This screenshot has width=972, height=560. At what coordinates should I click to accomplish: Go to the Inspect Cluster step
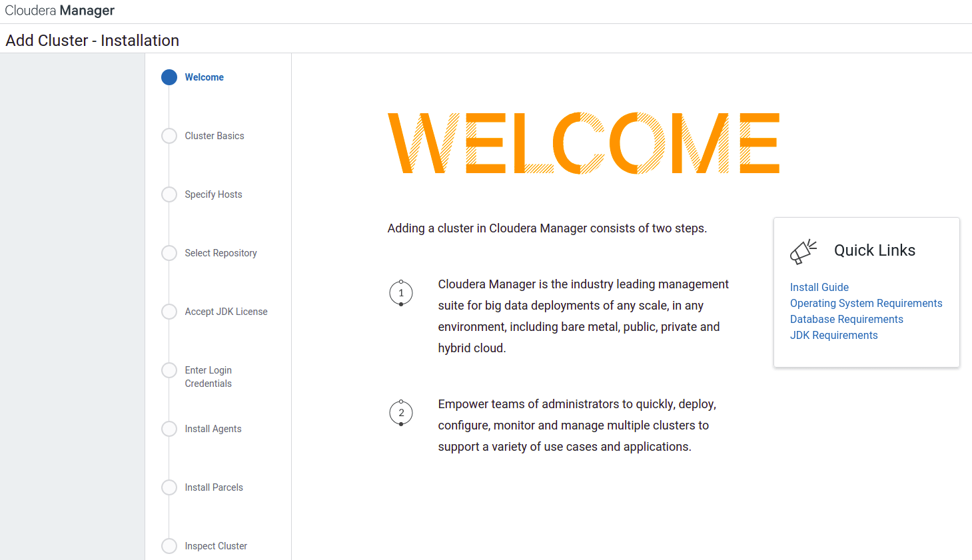point(216,546)
